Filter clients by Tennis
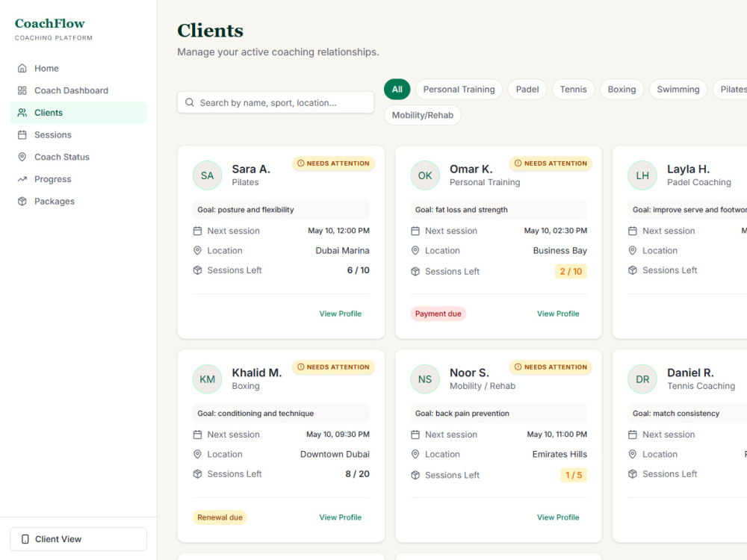The height and width of the screenshot is (560, 747). 573,89
